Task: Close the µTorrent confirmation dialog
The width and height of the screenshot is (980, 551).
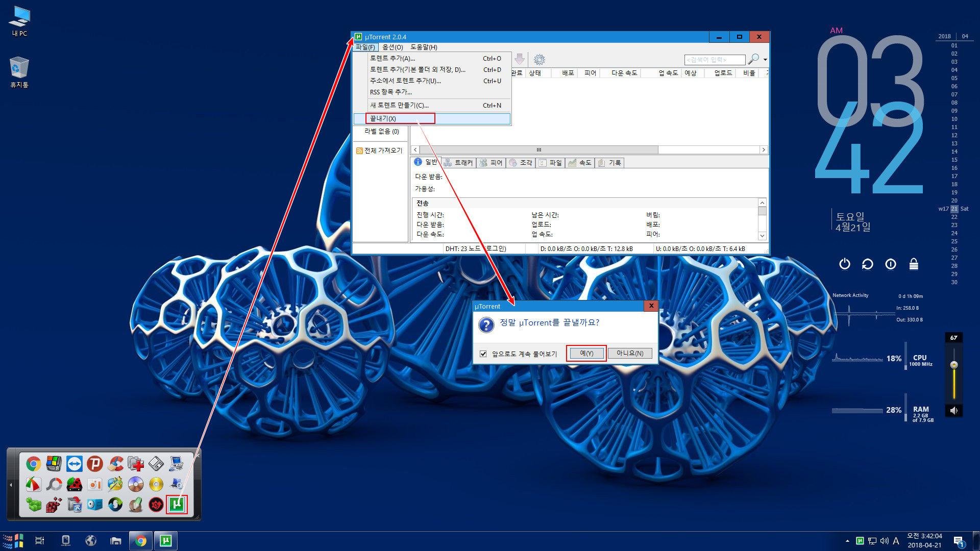Action: click(651, 306)
